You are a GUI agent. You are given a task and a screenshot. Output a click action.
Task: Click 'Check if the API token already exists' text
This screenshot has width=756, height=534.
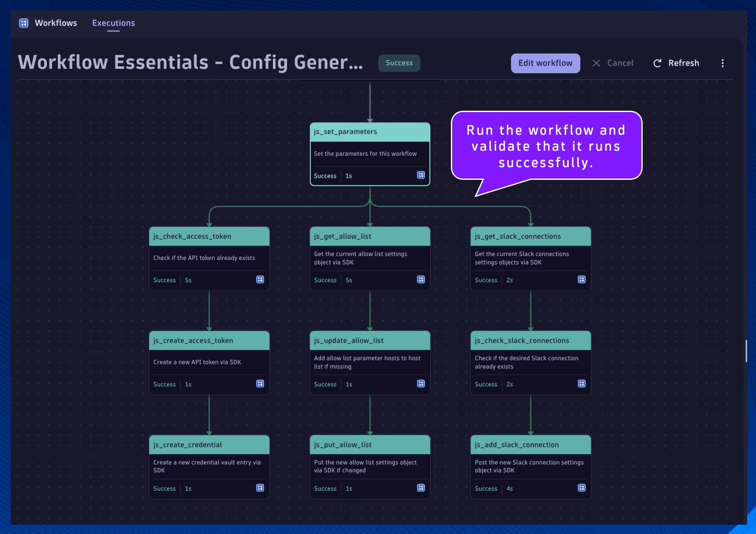point(204,258)
